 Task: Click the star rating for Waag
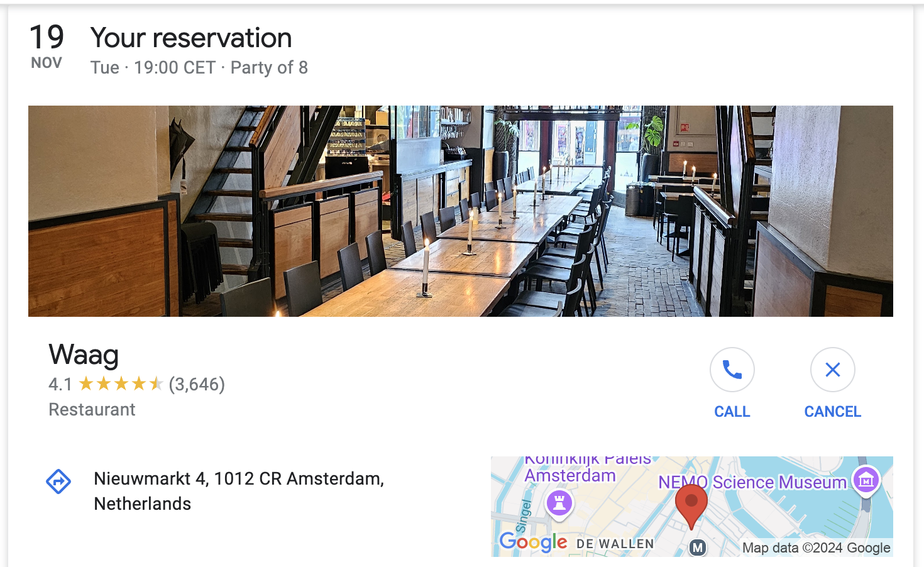pos(121,383)
